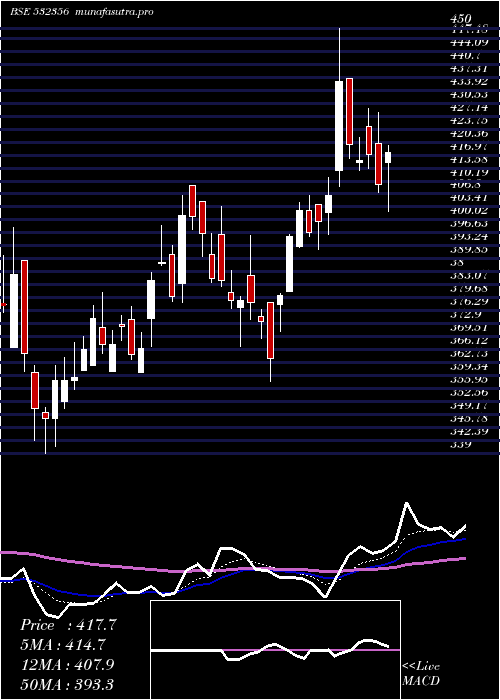Click the 355.95 price level

click(470, 379)
